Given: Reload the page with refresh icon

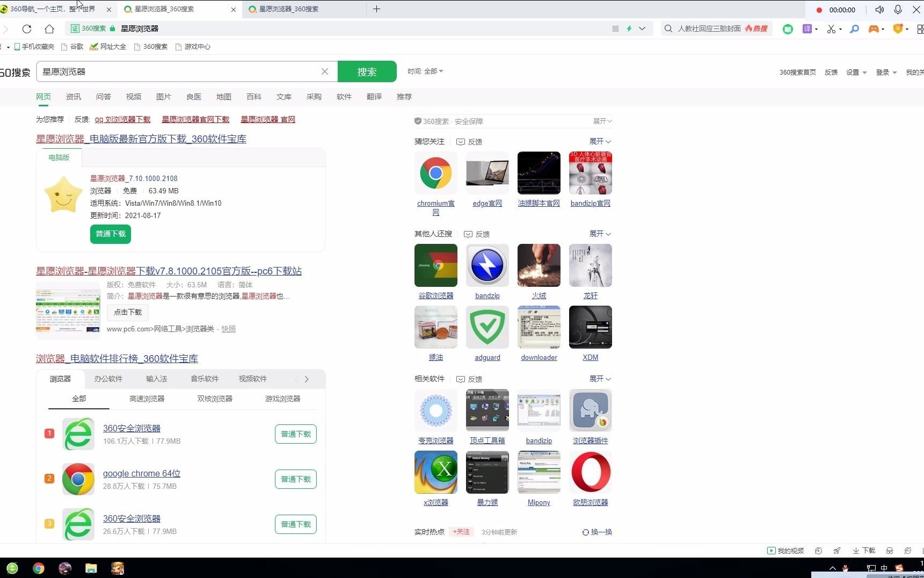Looking at the screenshot, I should point(27,28).
